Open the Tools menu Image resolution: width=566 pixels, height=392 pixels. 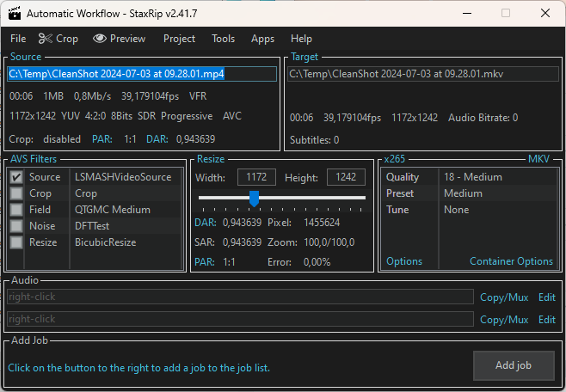point(223,39)
